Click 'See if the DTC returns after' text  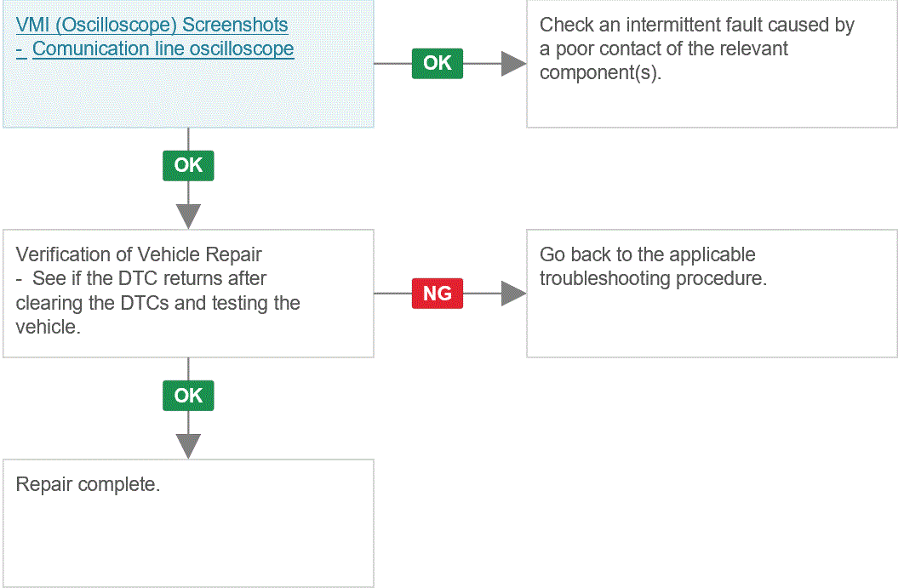pyautogui.click(x=149, y=278)
